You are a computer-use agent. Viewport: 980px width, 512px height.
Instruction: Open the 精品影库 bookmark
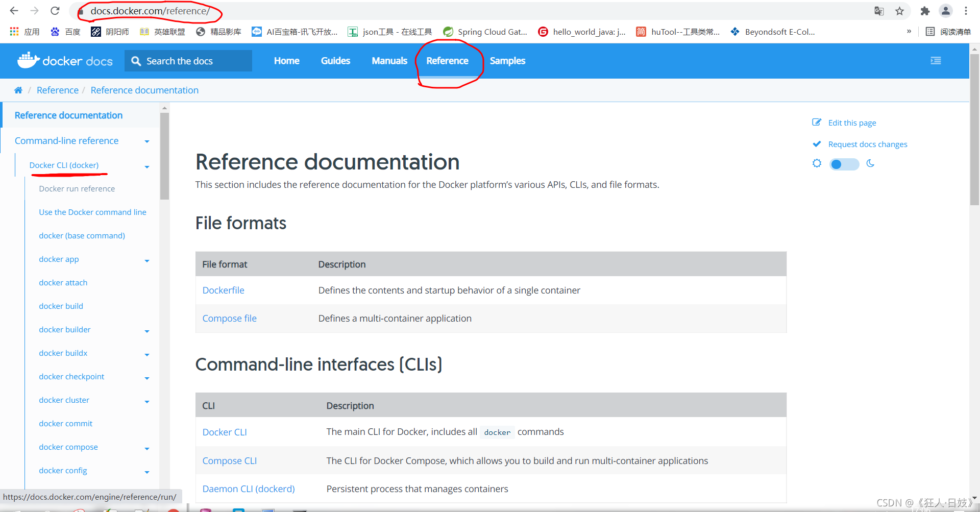coord(218,32)
